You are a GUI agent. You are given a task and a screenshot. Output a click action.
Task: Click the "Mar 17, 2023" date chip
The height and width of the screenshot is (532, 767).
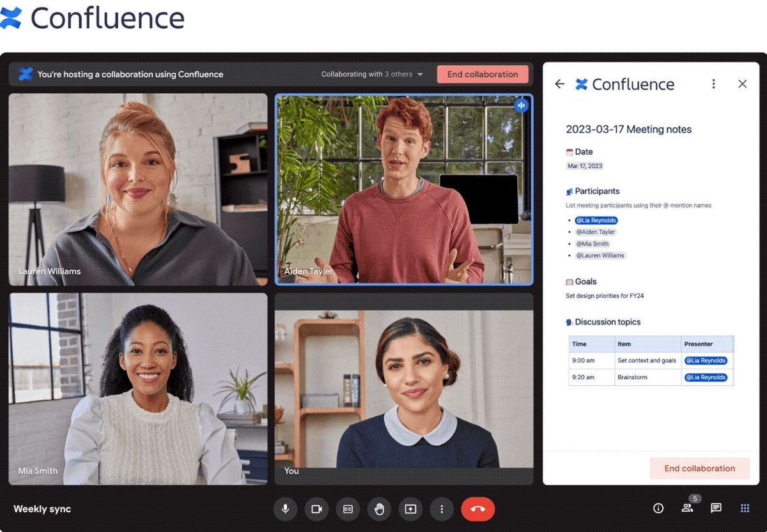point(585,166)
